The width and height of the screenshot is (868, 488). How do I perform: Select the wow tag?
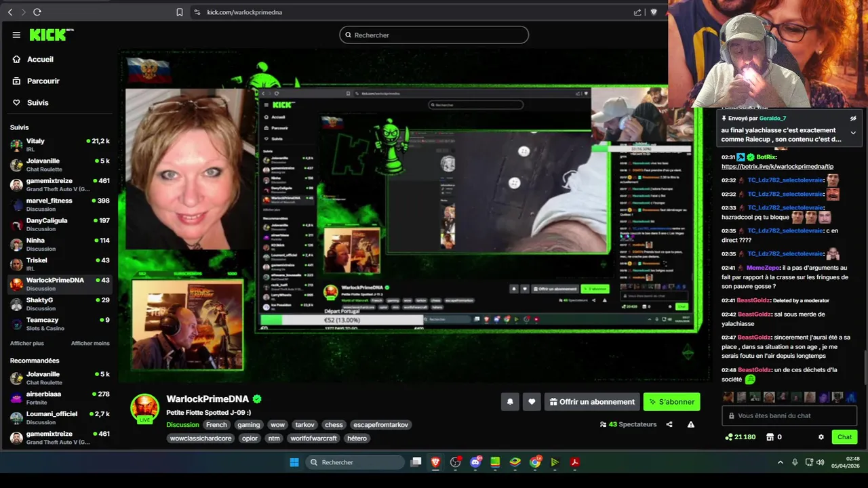point(278,425)
